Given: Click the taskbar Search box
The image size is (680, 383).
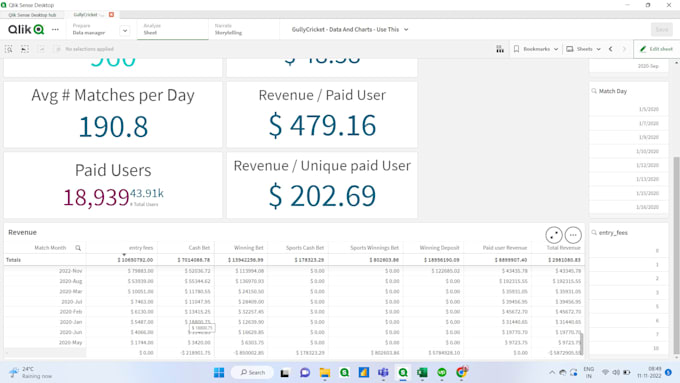Looking at the screenshot, I should [x=253, y=372].
